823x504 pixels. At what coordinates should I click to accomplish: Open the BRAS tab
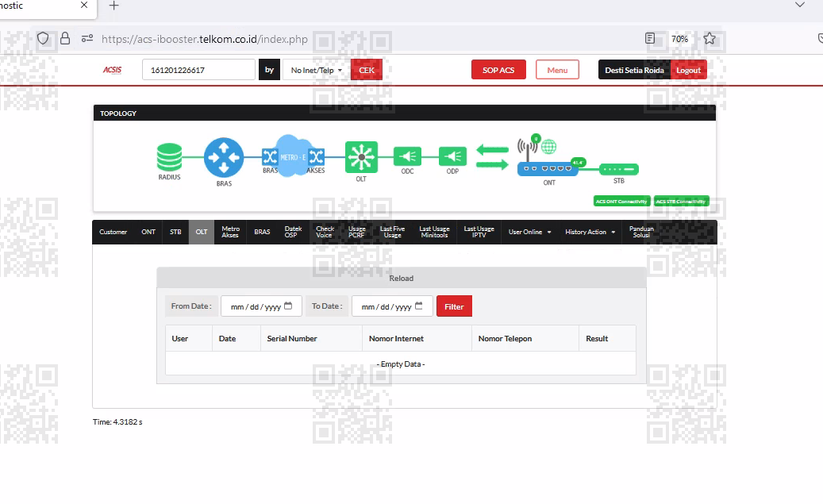pyautogui.click(x=262, y=232)
